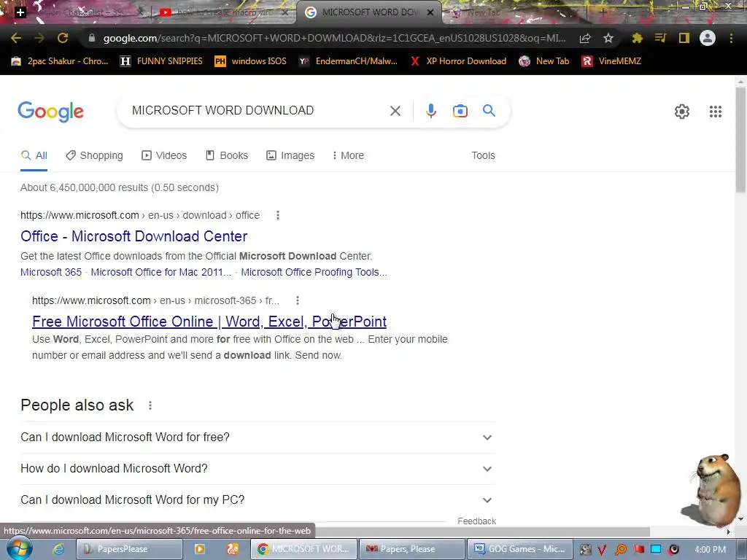Expand 'How do I download Microsoft Word?'
Screen dimensions: 747x560
pos(258,469)
